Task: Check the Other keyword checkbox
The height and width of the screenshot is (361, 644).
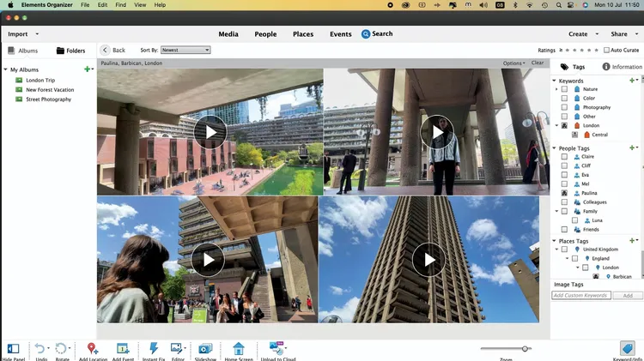Action: (x=564, y=116)
